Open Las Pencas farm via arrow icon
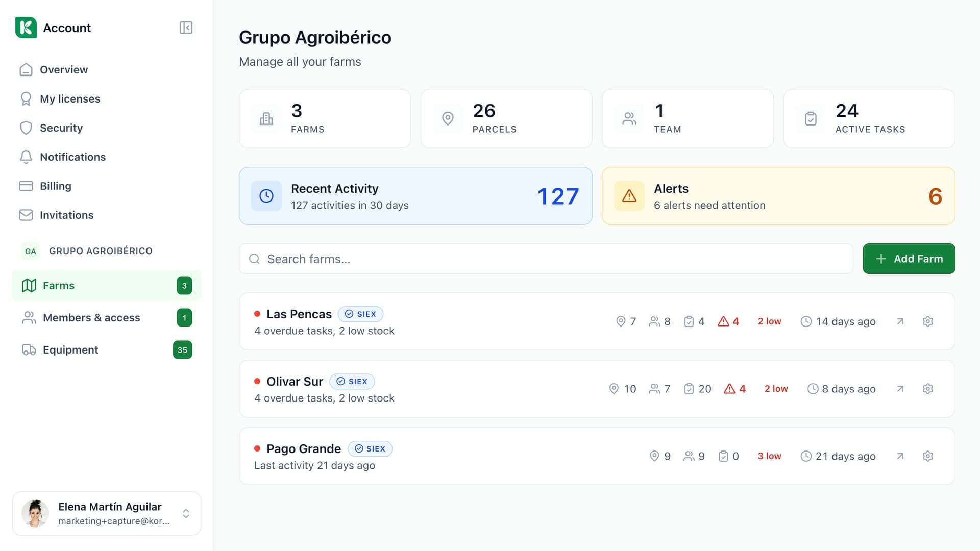The width and height of the screenshot is (980, 551). [900, 321]
